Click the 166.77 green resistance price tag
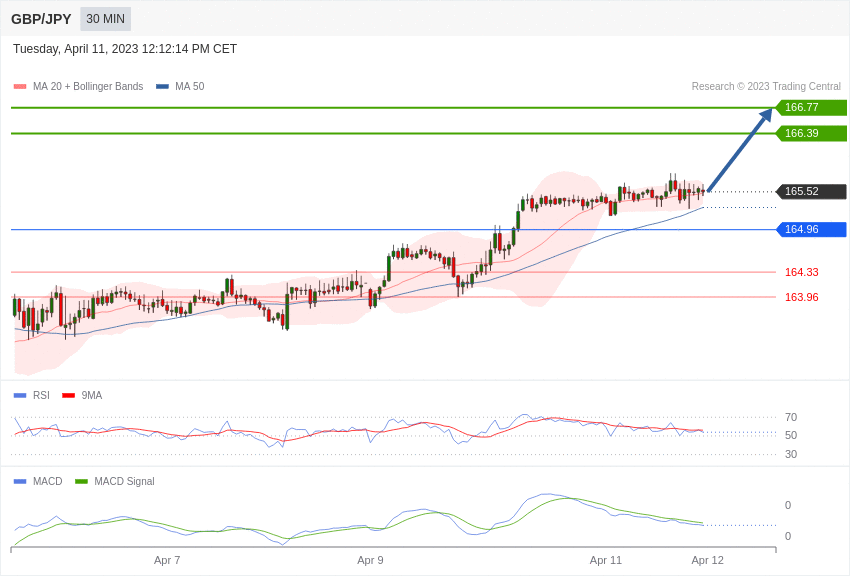This screenshot has width=850, height=576. [811, 107]
